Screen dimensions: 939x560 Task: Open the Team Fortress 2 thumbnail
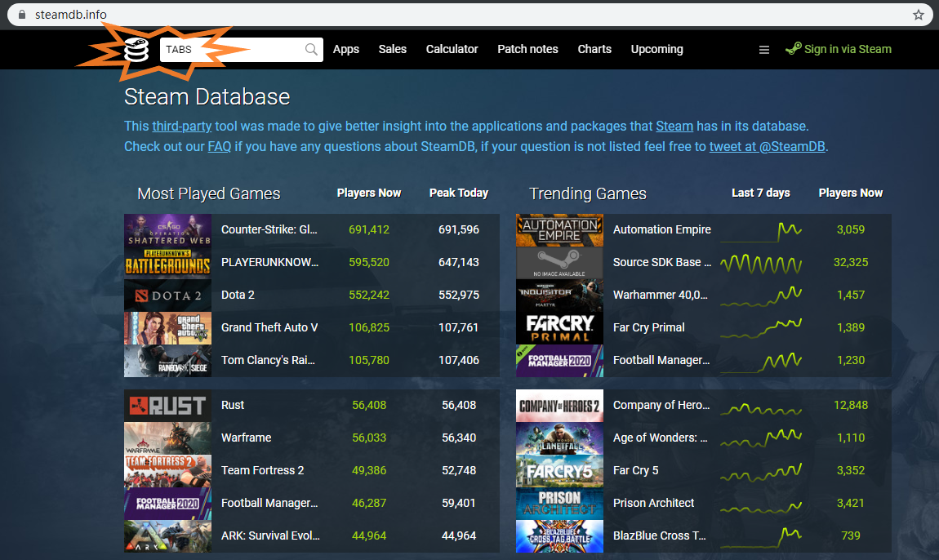(x=167, y=471)
